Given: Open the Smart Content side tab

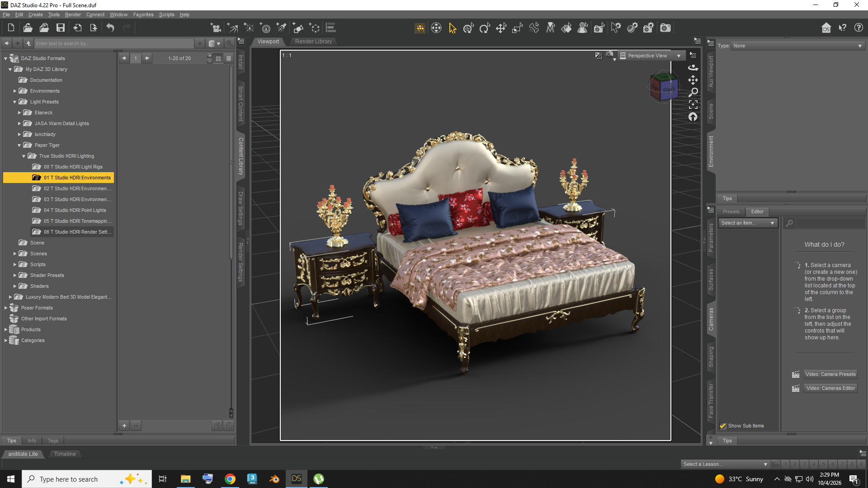Looking at the screenshot, I should pyautogui.click(x=241, y=103).
